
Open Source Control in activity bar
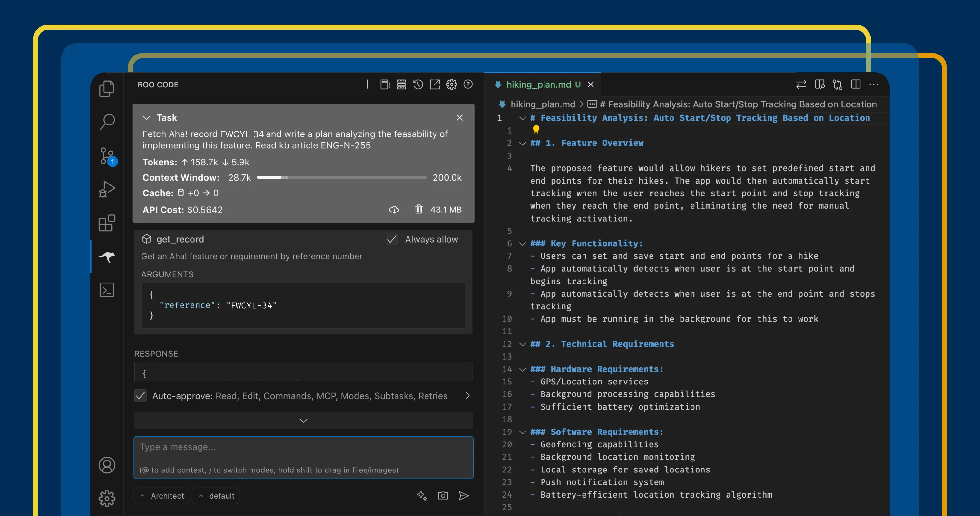[107, 156]
